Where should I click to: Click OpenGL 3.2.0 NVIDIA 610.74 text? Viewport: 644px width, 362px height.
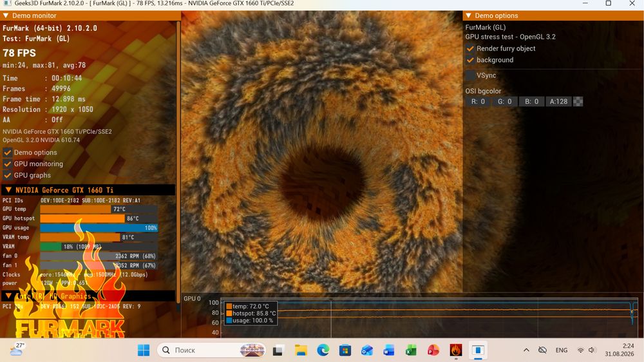(41, 140)
